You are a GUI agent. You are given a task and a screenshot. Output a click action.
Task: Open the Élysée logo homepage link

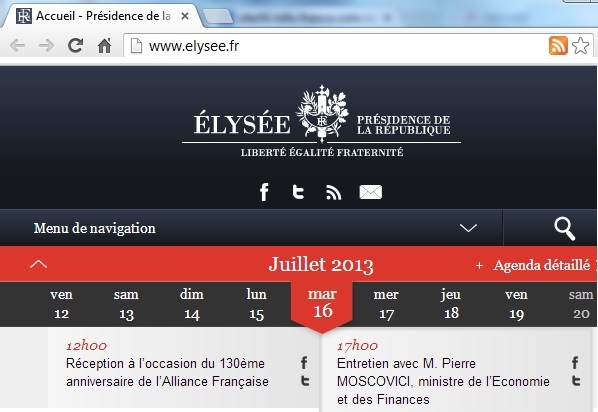322,121
